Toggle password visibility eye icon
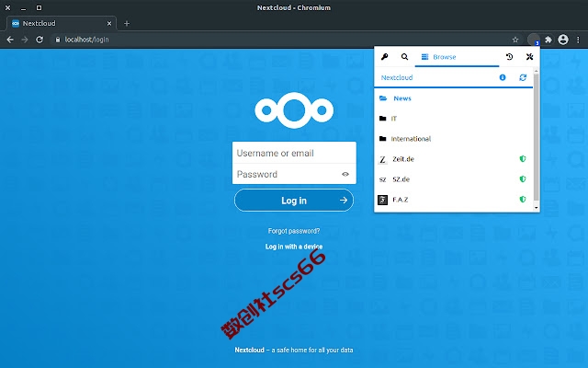588x368 pixels. point(345,174)
